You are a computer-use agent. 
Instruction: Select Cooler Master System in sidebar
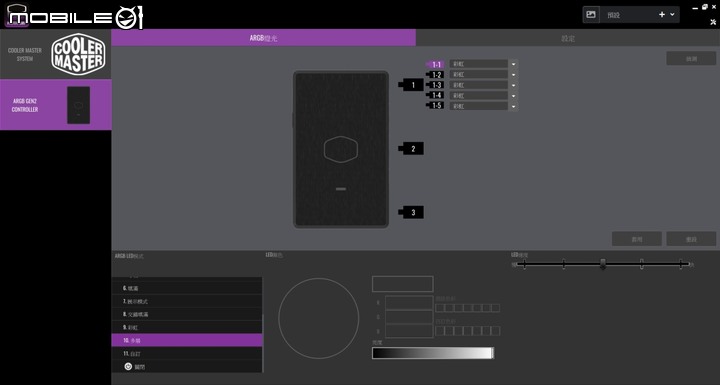[x=56, y=54]
